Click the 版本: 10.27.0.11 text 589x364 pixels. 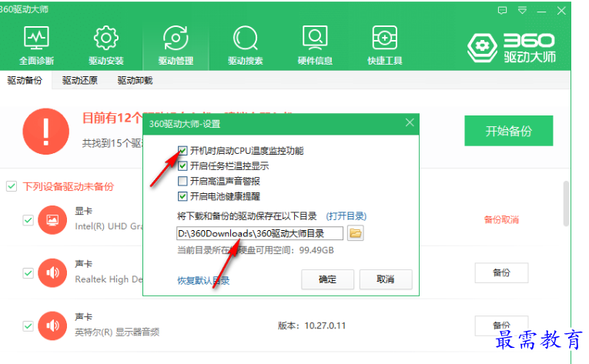[x=312, y=326]
